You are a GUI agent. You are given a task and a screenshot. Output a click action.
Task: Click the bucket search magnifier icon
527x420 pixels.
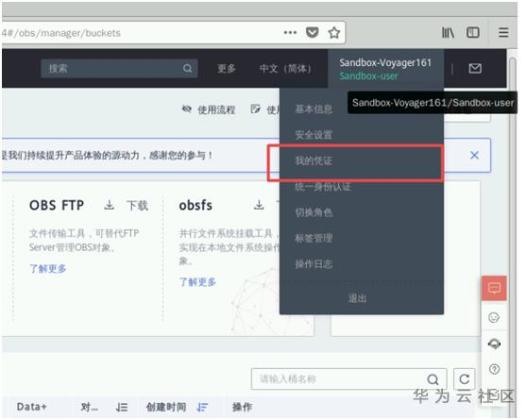tap(433, 379)
